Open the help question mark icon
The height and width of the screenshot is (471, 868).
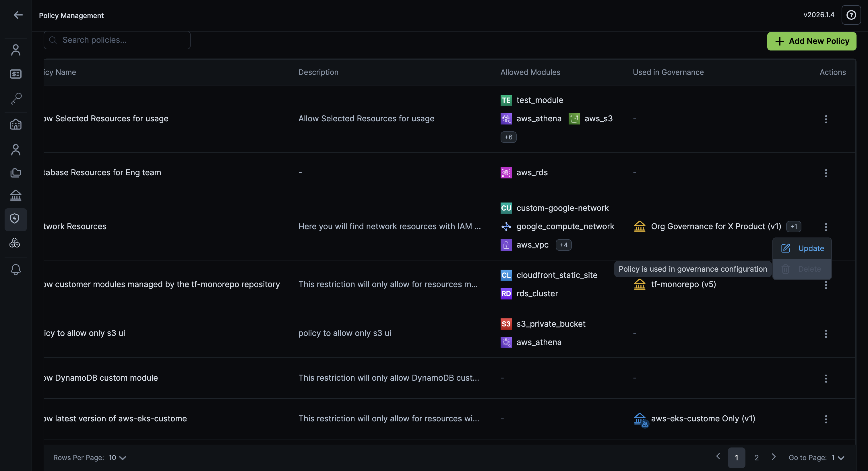click(851, 15)
